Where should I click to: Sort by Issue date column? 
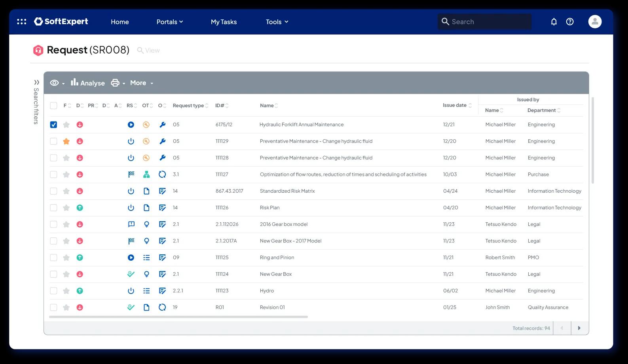pos(457,105)
